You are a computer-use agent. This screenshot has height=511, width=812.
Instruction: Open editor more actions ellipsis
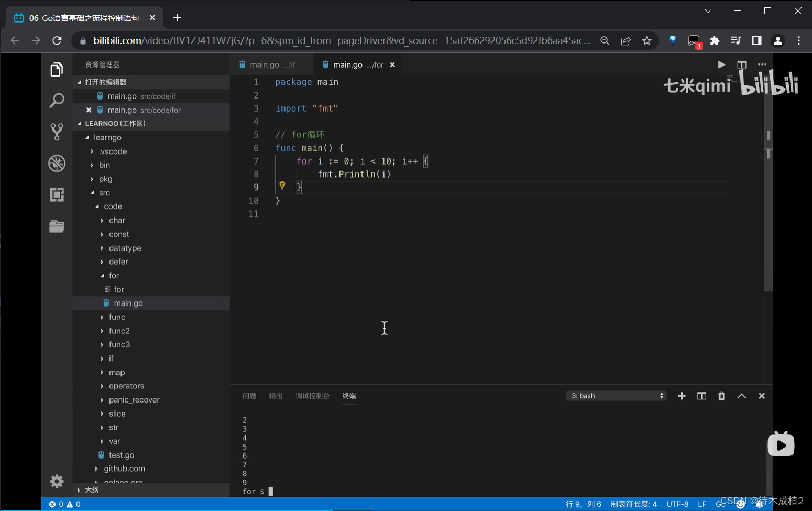(x=762, y=64)
